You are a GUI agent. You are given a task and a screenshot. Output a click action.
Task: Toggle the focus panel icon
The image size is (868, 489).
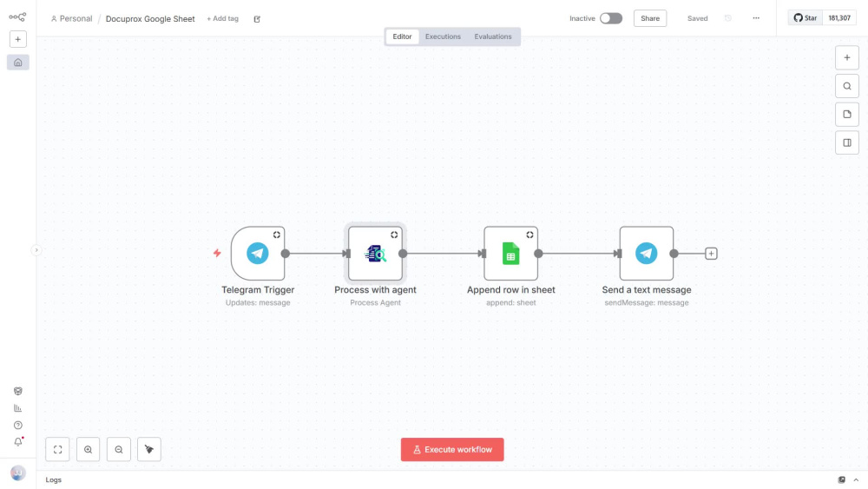point(847,143)
